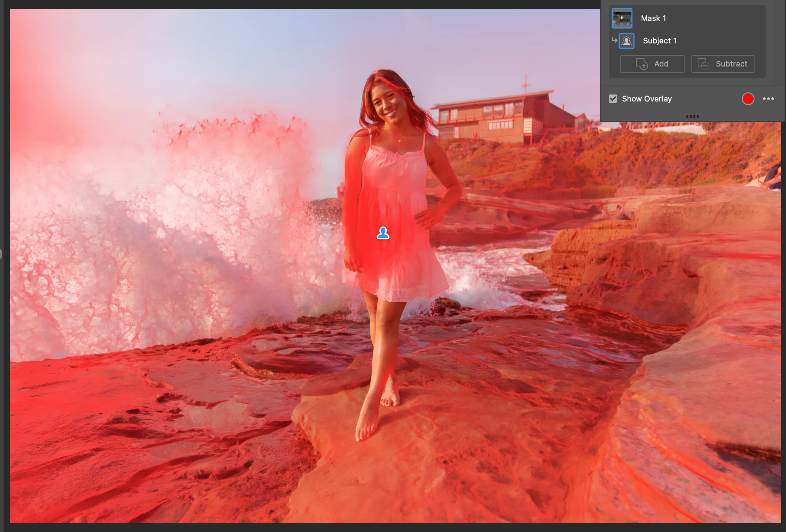Click the Add to mask button
The height and width of the screenshot is (532, 786).
pyautogui.click(x=652, y=64)
